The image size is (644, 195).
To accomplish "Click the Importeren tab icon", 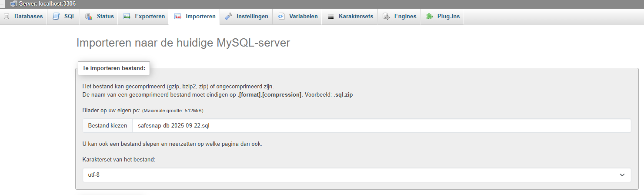I will 178,17.
